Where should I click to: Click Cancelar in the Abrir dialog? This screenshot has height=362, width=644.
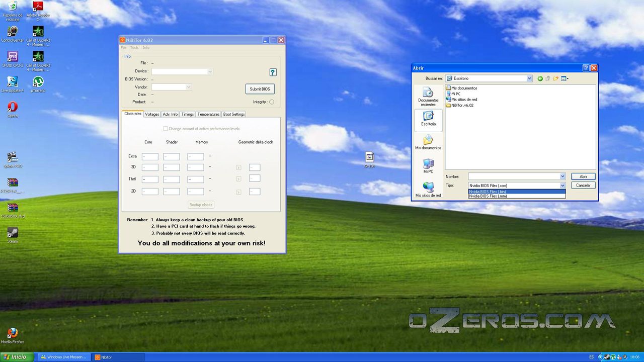click(x=583, y=186)
